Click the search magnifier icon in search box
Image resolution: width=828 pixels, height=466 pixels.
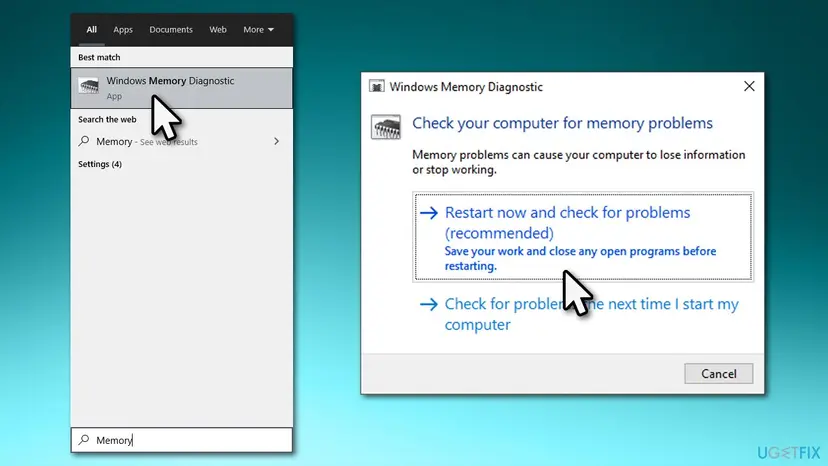tap(84, 440)
